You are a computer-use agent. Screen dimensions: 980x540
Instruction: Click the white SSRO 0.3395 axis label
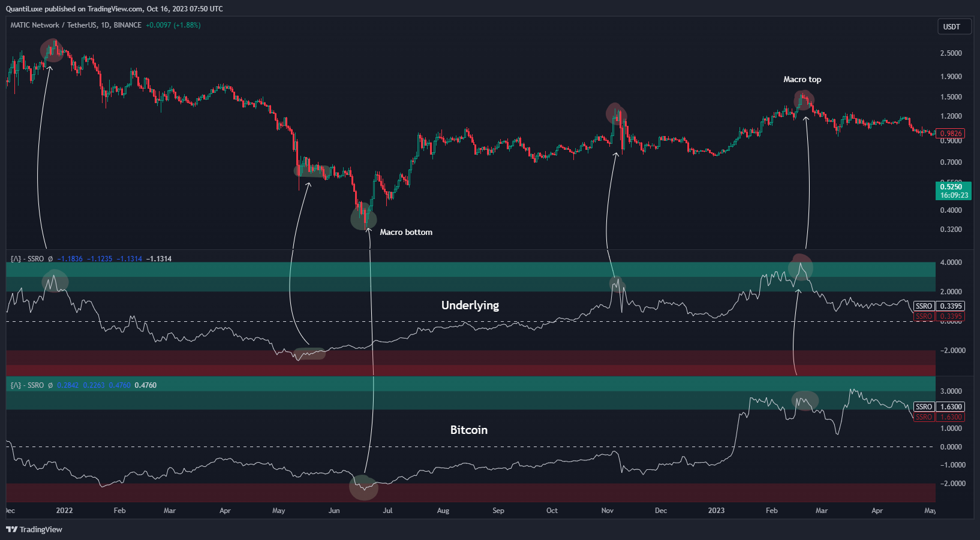[939, 306]
